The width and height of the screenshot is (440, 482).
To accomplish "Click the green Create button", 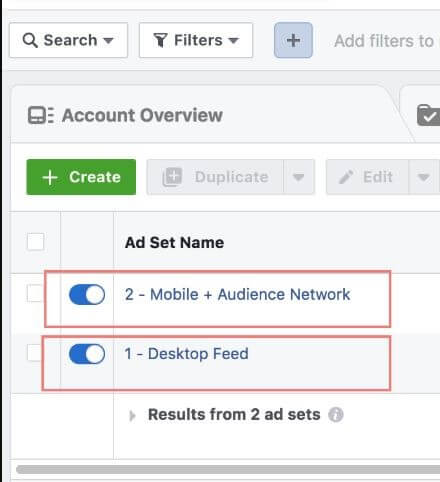I will (81, 177).
